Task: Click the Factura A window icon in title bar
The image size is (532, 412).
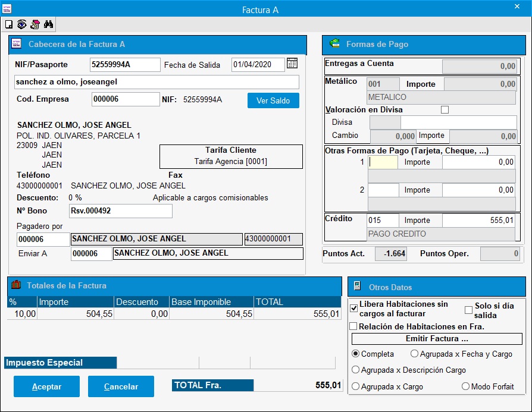Action: click(x=7, y=8)
